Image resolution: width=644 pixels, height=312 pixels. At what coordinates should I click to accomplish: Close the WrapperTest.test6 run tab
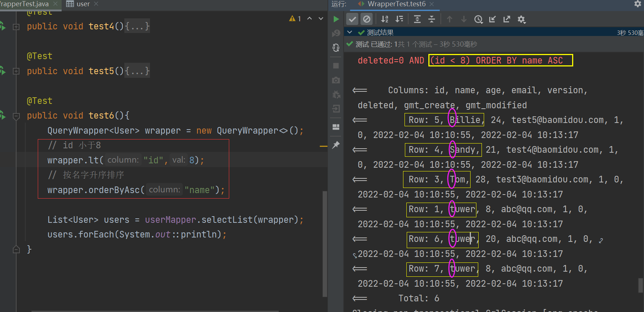432,4
